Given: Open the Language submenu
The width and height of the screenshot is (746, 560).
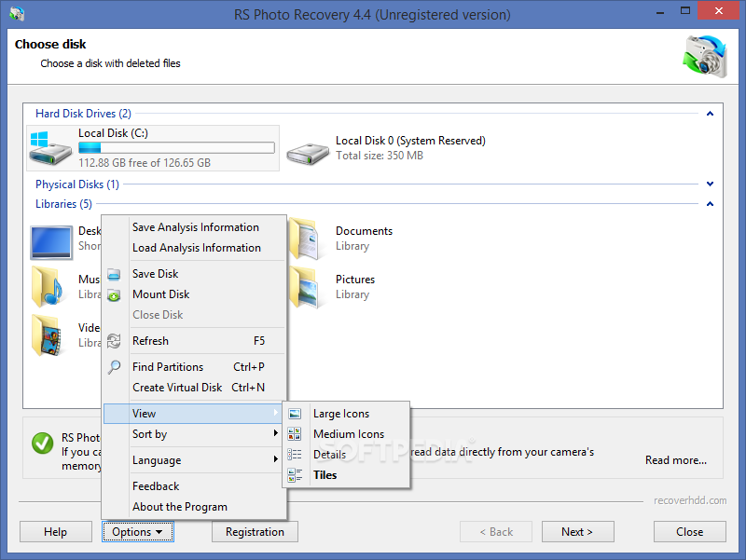Looking at the screenshot, I should 194,460.
